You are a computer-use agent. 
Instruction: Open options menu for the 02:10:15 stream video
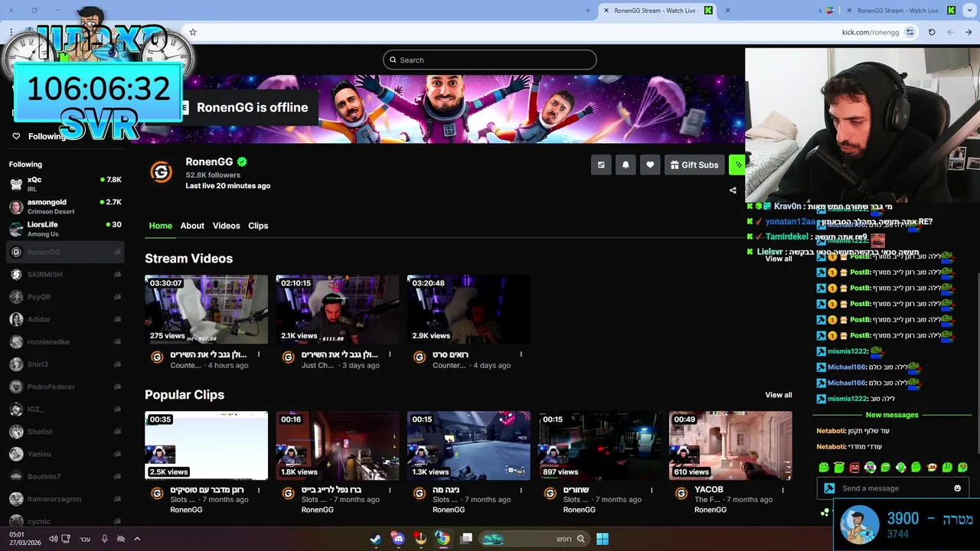pos(390,354)
